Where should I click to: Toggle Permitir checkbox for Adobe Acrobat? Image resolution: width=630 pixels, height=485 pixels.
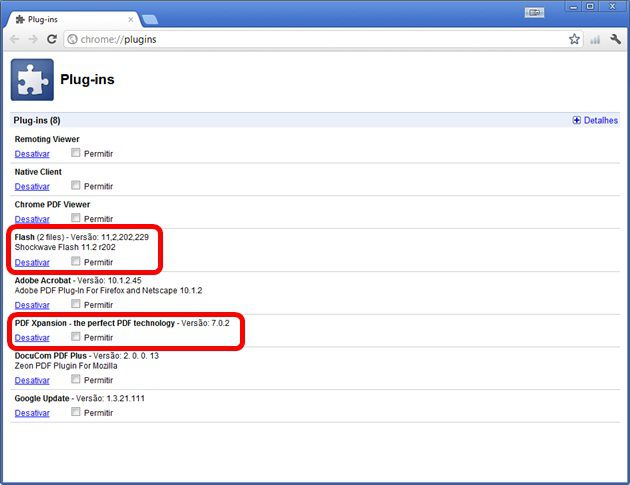tap(76, 304)
